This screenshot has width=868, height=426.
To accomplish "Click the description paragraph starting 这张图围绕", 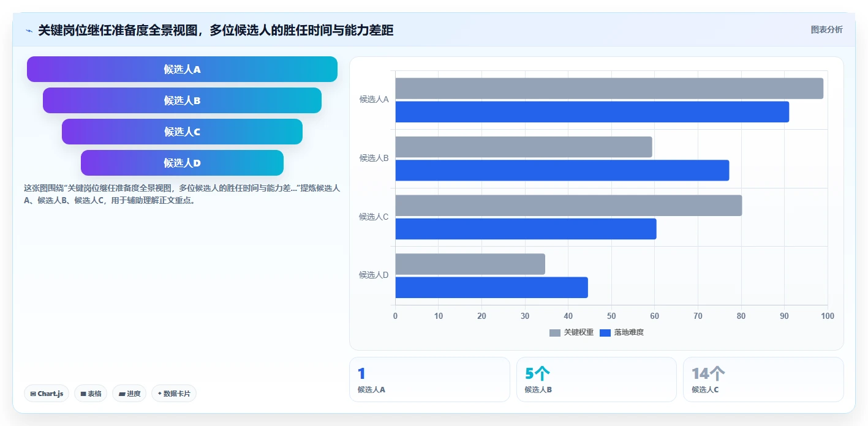I will tap(182, 194).
